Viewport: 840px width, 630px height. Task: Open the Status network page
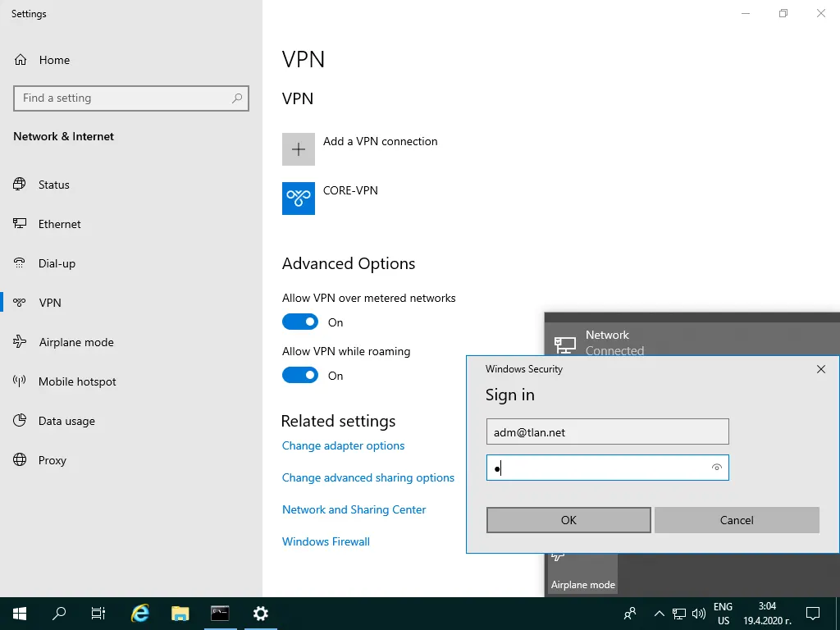[53, 185]
